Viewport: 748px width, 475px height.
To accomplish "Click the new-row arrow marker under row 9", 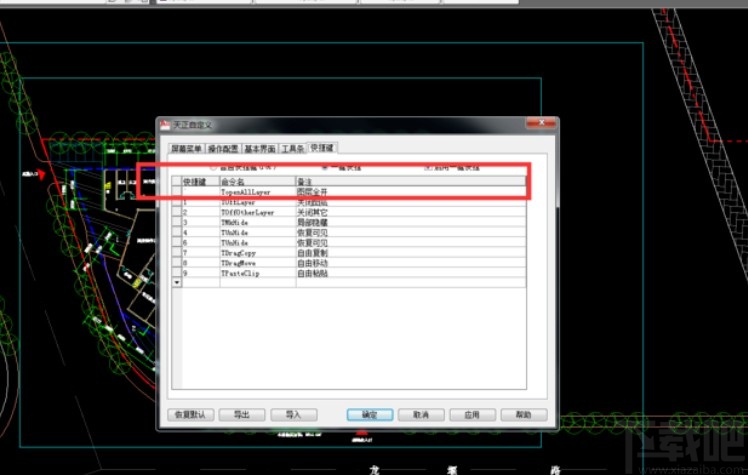I will tap(177, 282).
